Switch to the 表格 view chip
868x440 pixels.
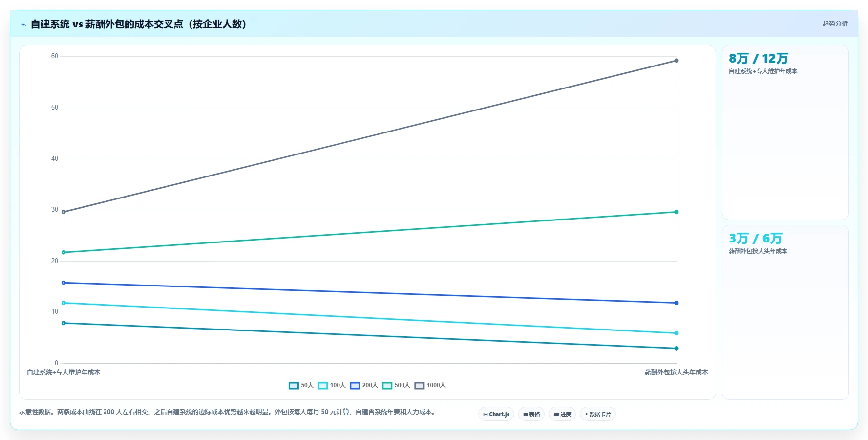click(x=531, y=414)
